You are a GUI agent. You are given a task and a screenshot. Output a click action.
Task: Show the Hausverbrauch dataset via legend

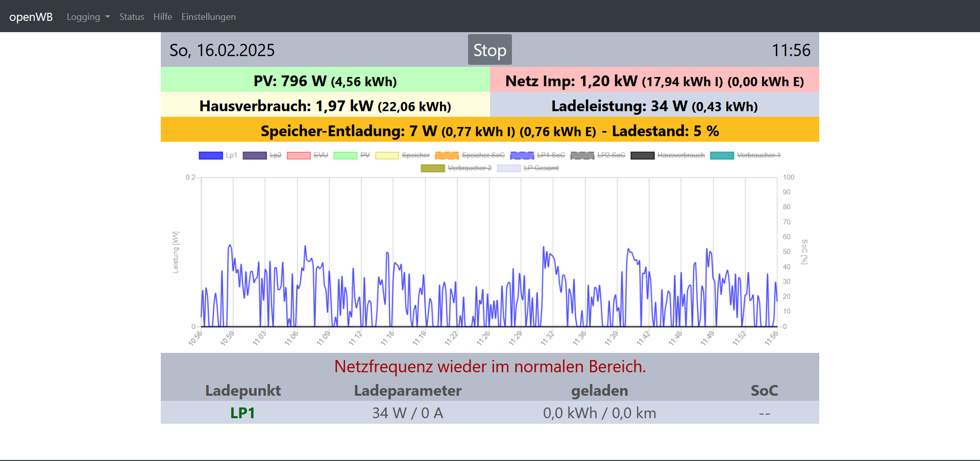click(668, 155)
